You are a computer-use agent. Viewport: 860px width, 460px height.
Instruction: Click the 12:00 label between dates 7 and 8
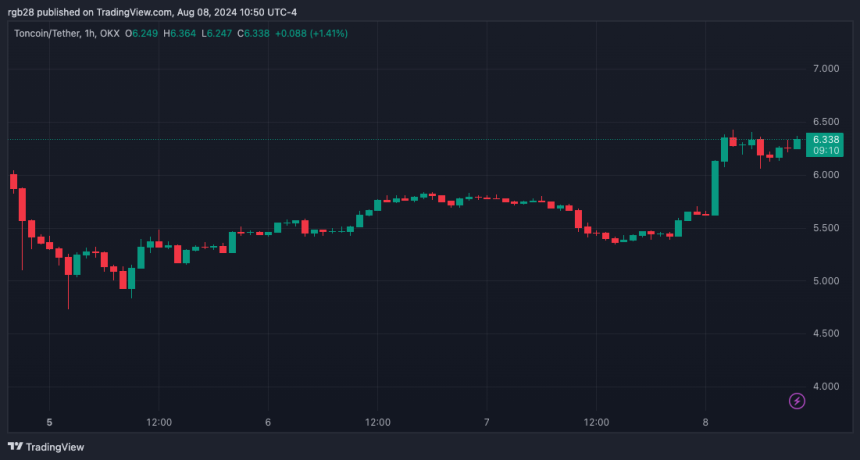tap(596, 422)
